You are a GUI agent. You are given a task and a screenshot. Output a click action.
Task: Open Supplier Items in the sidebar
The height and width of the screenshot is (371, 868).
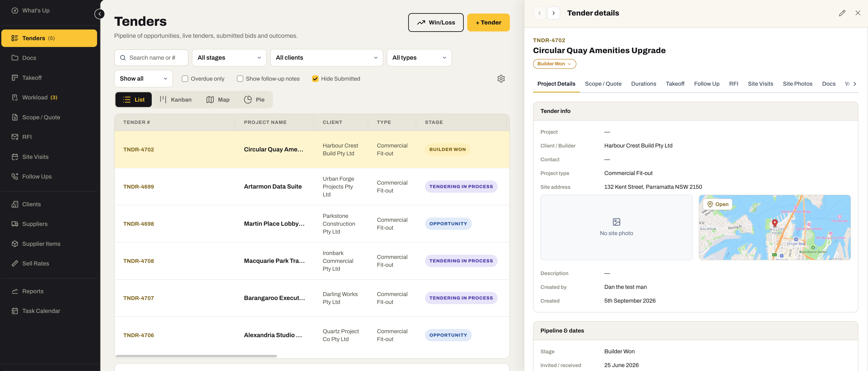49,244
